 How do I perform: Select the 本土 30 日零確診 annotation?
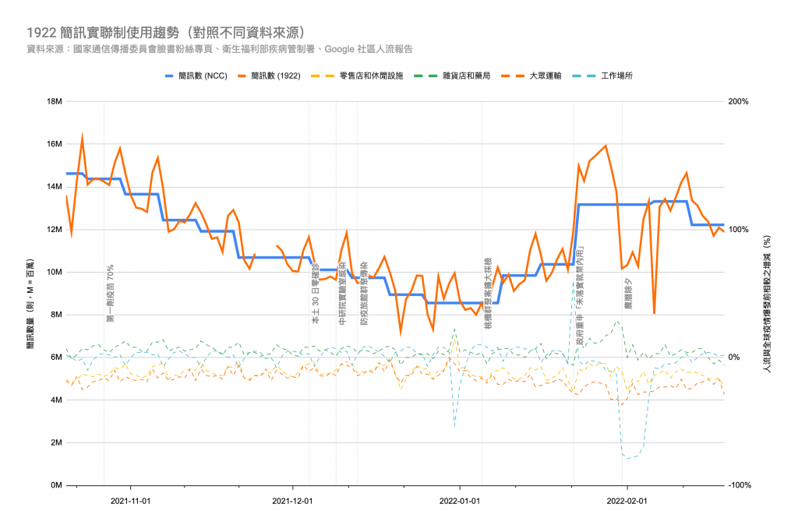point(316,293)
